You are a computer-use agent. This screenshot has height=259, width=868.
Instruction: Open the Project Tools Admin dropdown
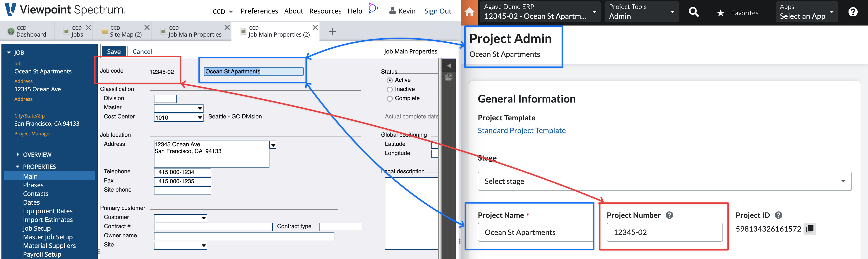642,12
